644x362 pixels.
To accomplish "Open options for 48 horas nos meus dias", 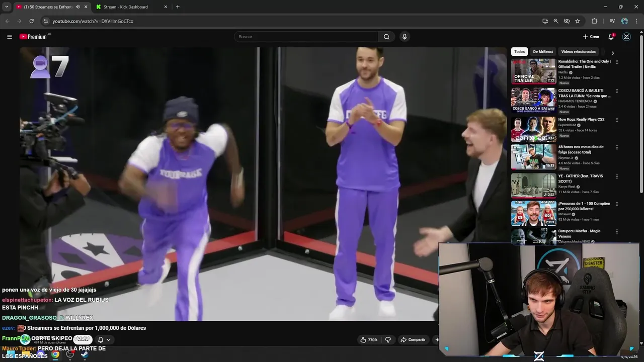I will 617,148.
